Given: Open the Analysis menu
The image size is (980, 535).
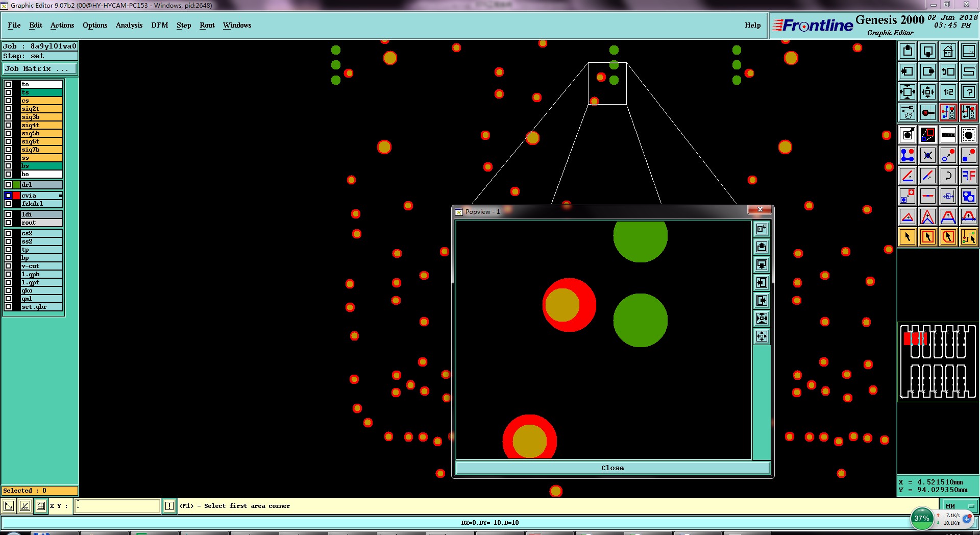Looking at the screenshot, I should (x=129, y=25).
